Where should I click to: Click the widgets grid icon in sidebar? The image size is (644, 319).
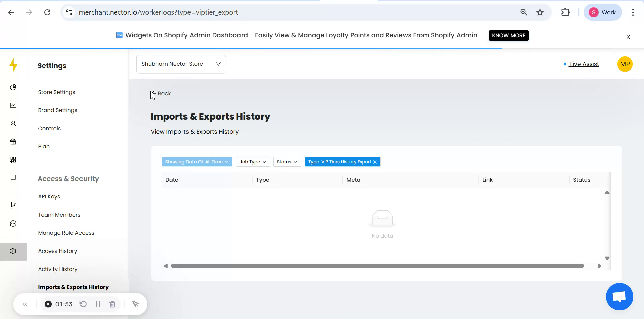[x=13, y=159]
